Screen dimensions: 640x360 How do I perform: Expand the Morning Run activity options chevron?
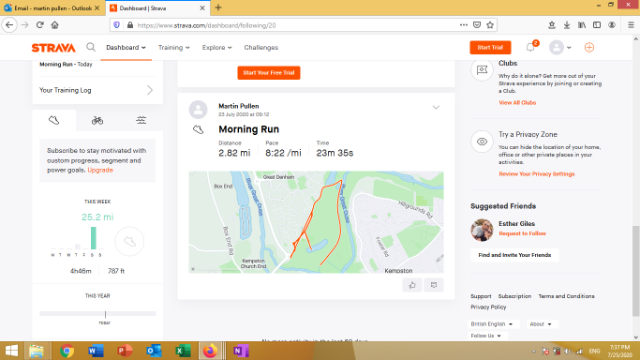click(x=436, y=107)
